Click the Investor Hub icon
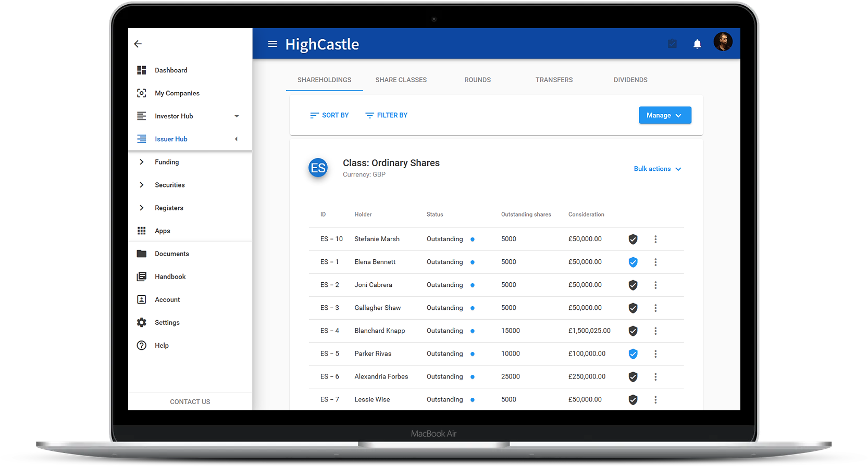Viewport: 868px width, 466px height. [141, 116]
